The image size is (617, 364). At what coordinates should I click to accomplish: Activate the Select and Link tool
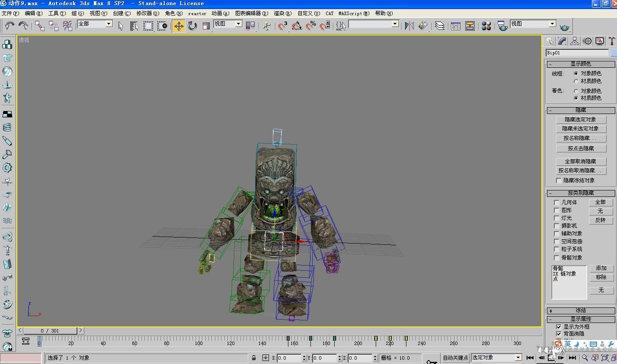tap(40, 26)
